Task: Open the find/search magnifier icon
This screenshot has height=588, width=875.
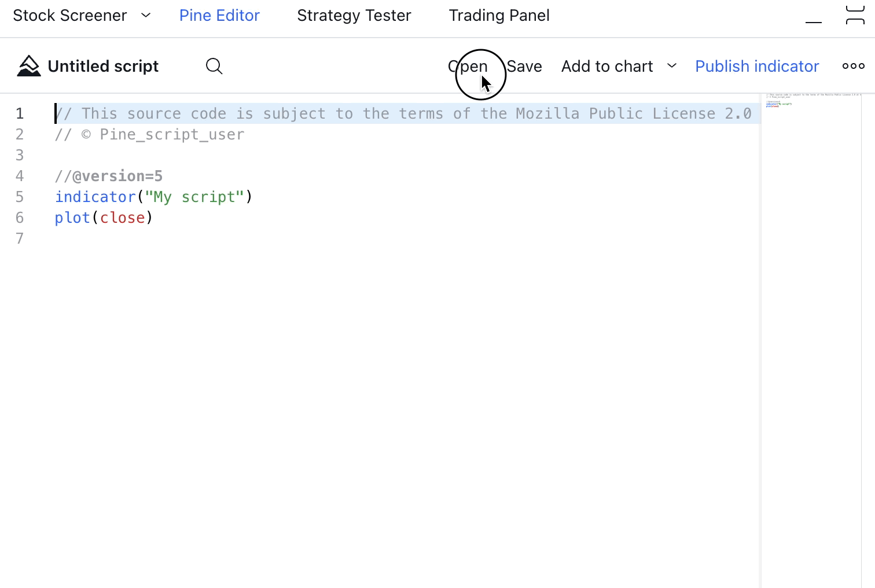Action: pyautogui.click(x=214, y=67)
